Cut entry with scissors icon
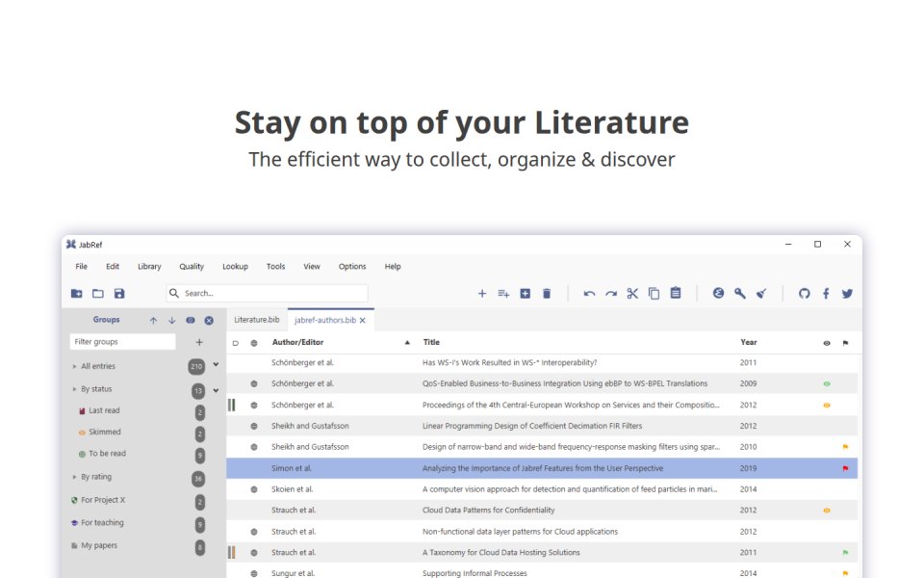This screenshot has width=924, height=578. pos(632,293)
